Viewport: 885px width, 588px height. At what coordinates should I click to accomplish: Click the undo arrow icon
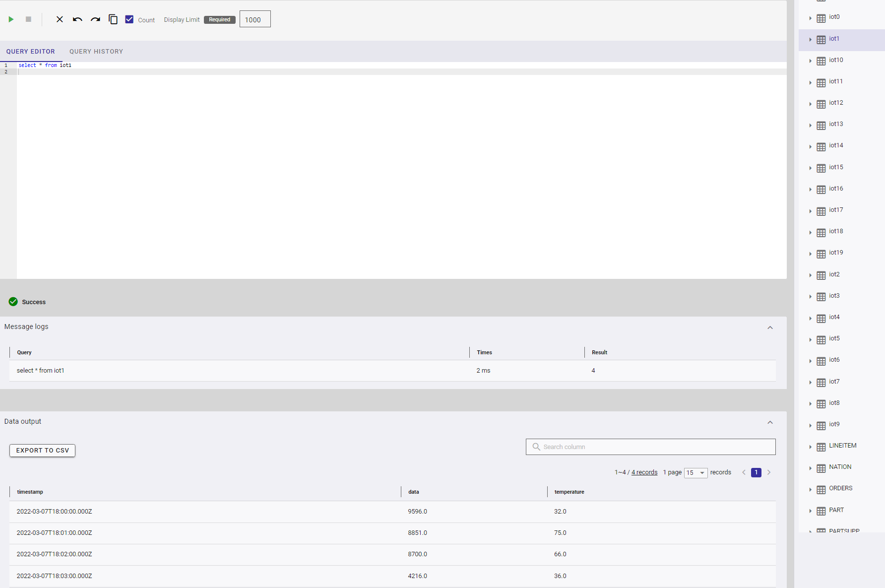coord(77,19)
